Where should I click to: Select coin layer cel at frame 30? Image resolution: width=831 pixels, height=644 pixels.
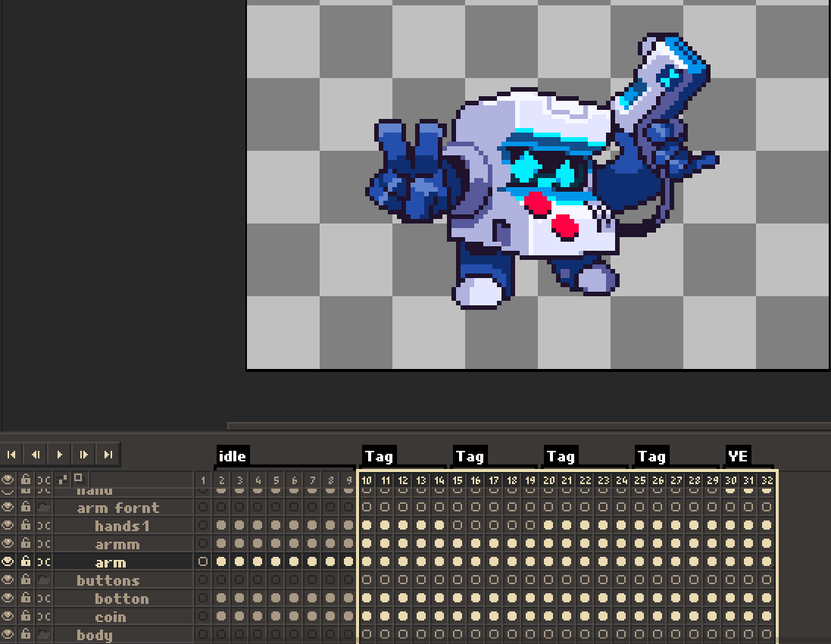point(730,616)
